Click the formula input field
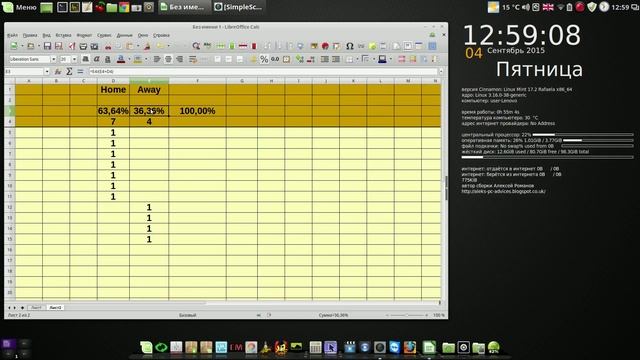 click(263, 71)
